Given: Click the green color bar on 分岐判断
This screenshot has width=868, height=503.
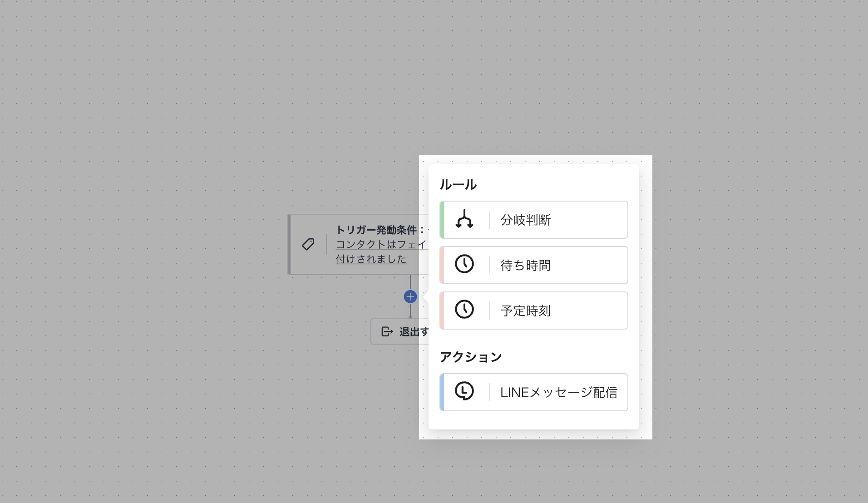Looking at the screenshot, I should 442,220.
